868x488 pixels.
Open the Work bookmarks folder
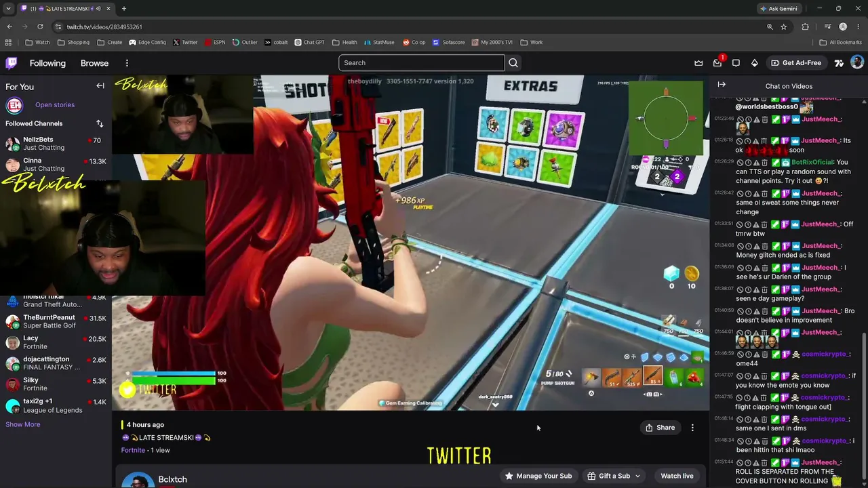(532, 42)
